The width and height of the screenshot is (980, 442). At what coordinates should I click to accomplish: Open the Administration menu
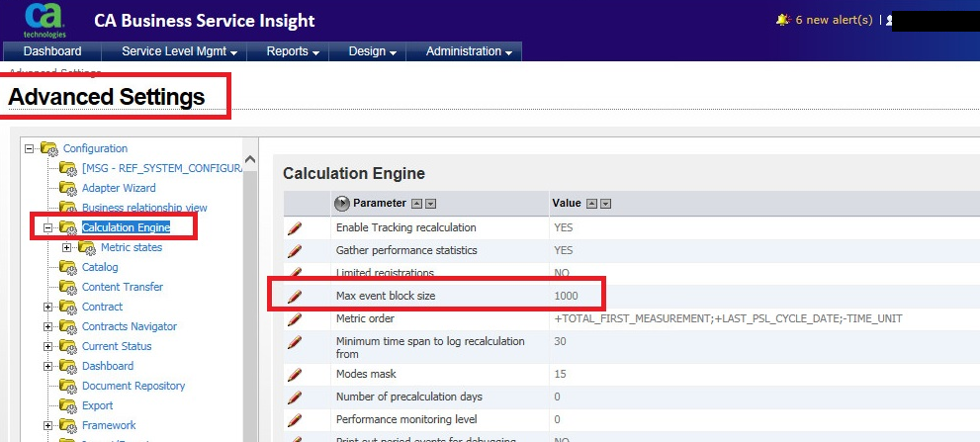coord(469,51)
